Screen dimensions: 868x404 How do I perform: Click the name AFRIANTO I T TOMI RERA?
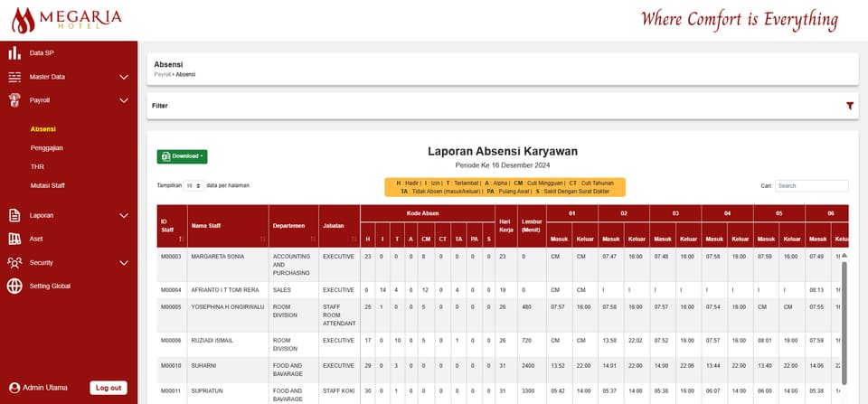225,290
